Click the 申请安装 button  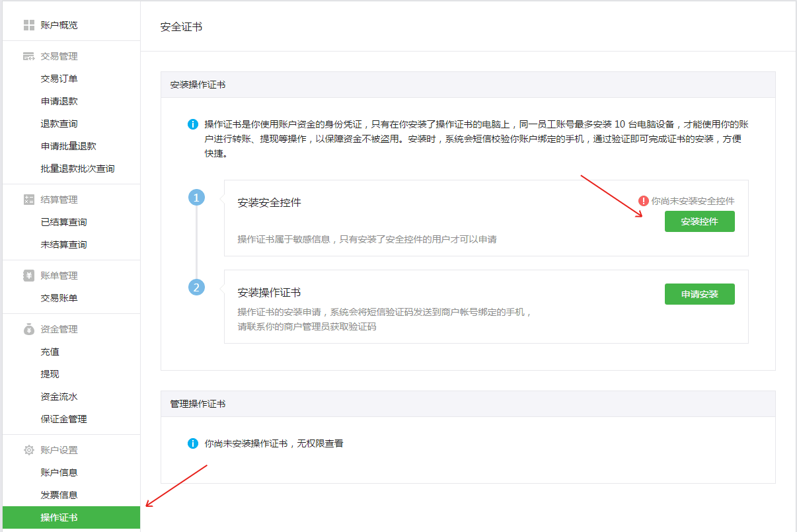pyautogui.click(x=699, y=293)
